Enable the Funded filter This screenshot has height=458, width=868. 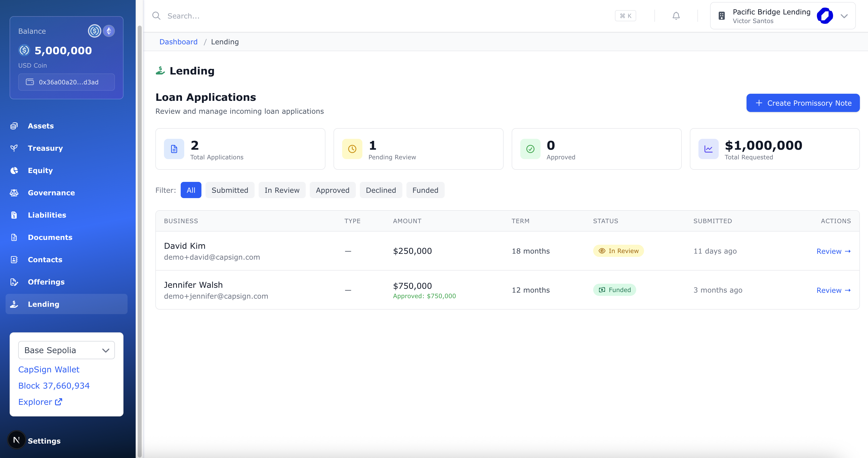[x=425, y=190]
